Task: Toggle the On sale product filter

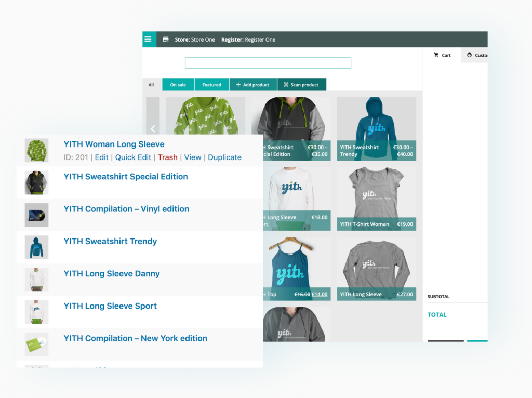Action: (178, 84)
